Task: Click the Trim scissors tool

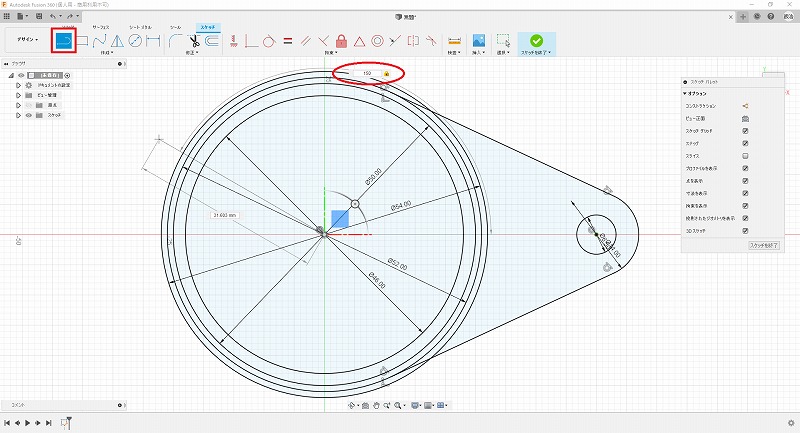Action: (x=195, y=41)
